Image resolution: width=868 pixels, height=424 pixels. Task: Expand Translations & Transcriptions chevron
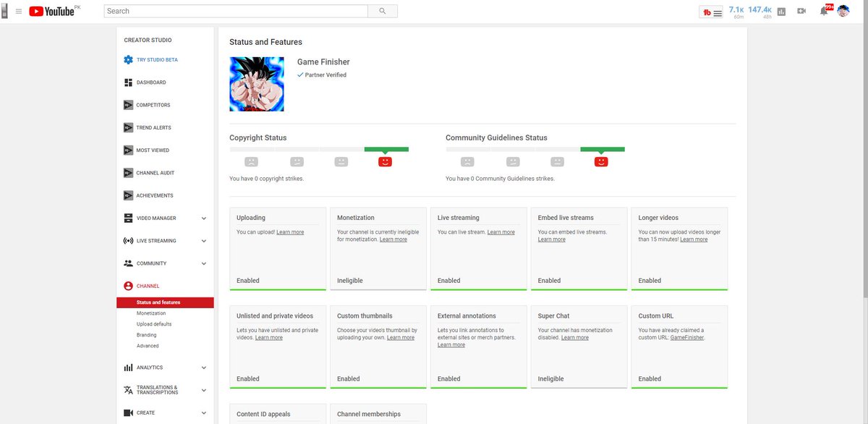coord(204,390)
